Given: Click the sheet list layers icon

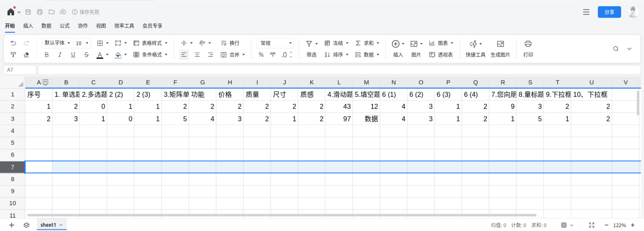Looking at the screenshot, I should click(26, 225).
